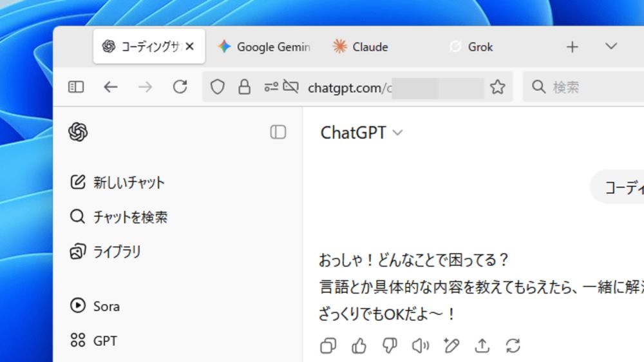Open site permissions icon in address bar
644x362 pixels.
pos(270,87)
